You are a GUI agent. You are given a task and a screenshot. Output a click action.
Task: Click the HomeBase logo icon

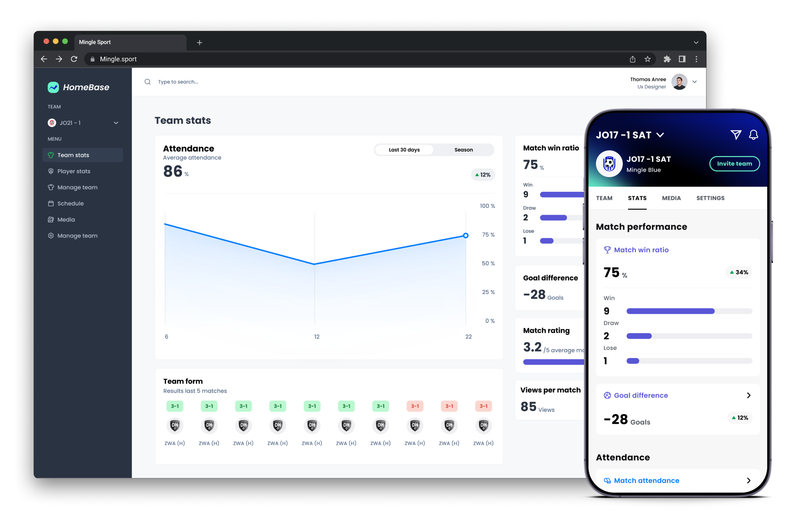(x=53, y=87)
